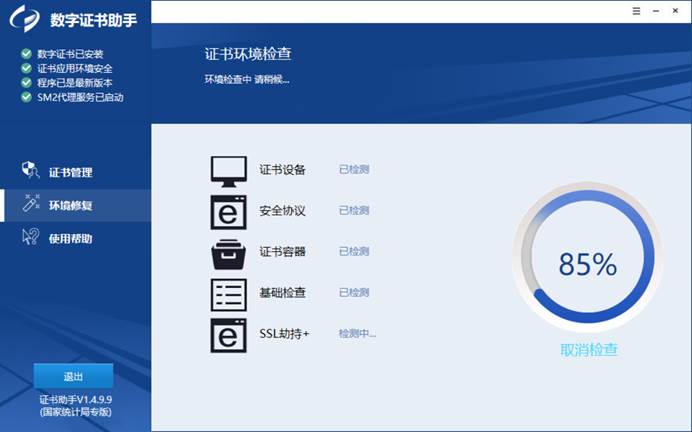Open the 证书管理 section label
This screenshot has height=432, width=692.
coord(71,172)
